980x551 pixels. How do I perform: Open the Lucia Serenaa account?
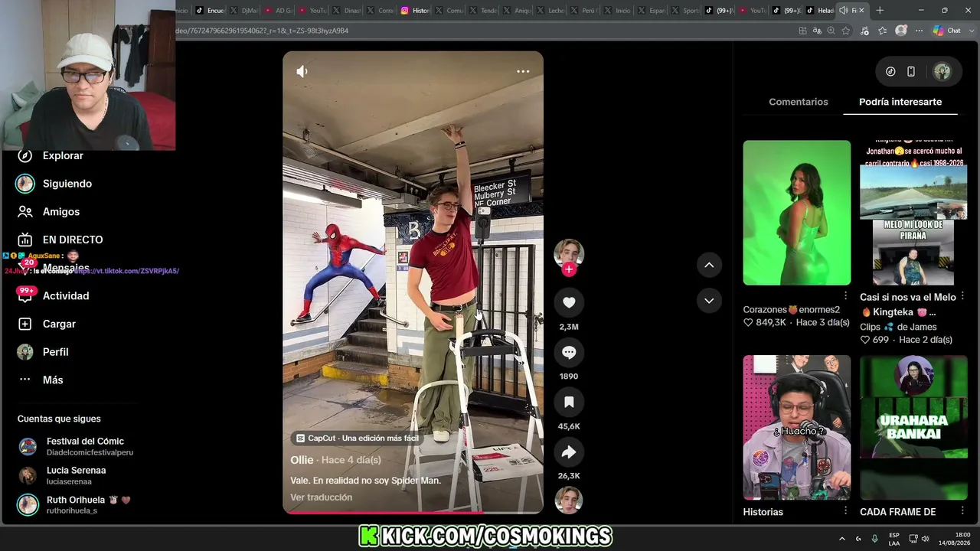click(x=63, y=475)
